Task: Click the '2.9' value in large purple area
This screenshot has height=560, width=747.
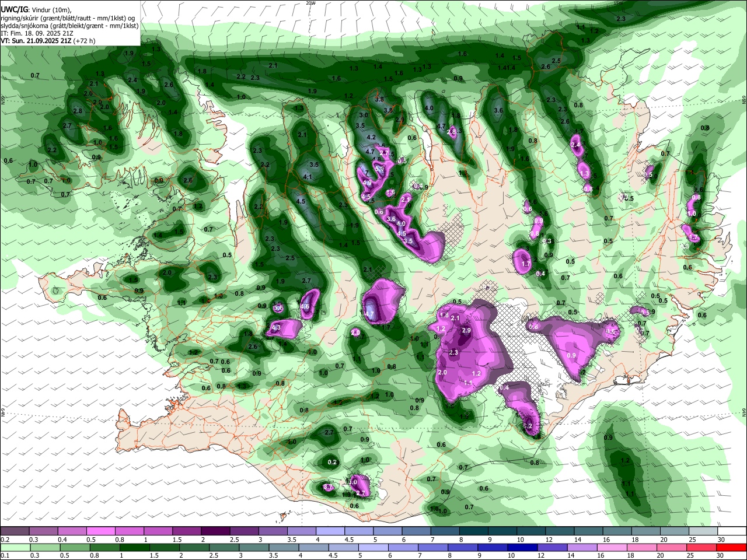Action: point(466,330)
